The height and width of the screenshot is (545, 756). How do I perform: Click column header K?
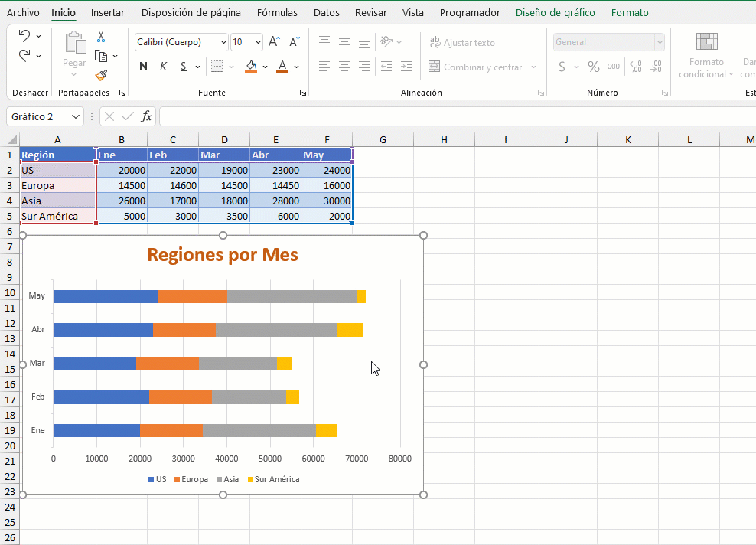[627, 140]
